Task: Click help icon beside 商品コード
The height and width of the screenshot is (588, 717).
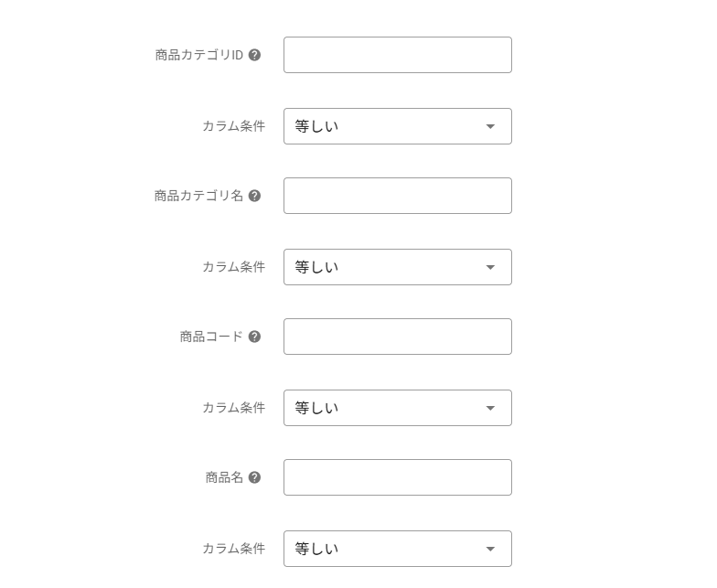Action: tap(254, 337)
